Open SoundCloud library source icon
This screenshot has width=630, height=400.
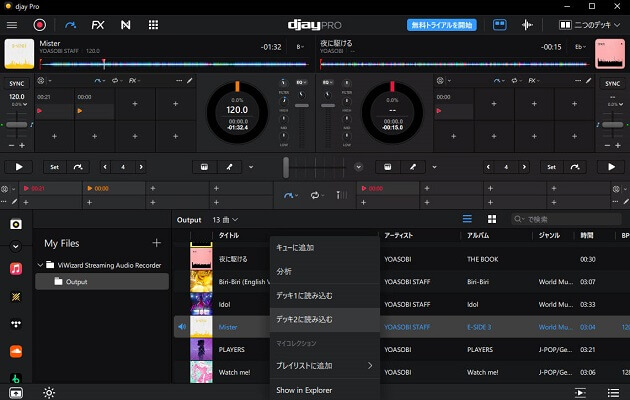[x=16, y=351]
